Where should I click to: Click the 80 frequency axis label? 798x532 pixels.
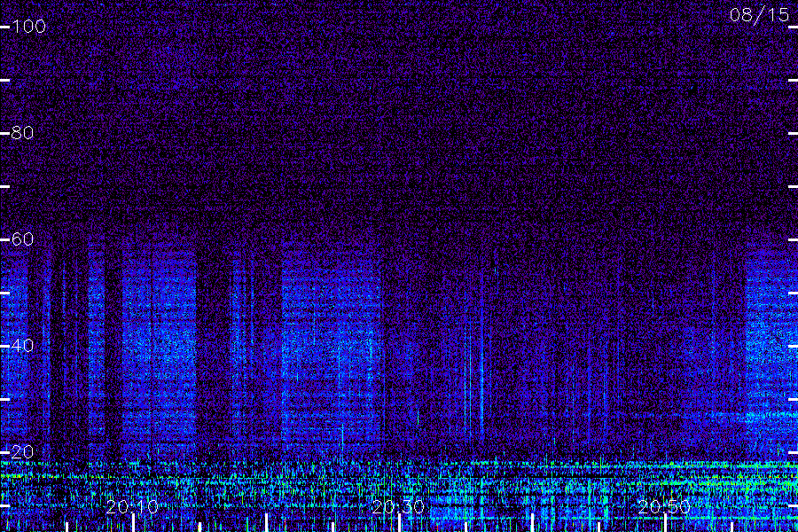[22, 133]
